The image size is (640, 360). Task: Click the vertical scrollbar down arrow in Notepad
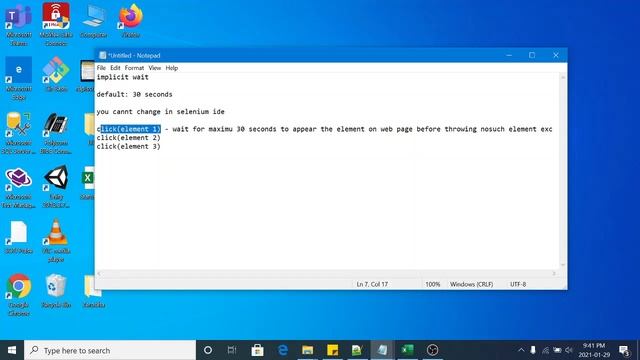[x=563, y=265]
